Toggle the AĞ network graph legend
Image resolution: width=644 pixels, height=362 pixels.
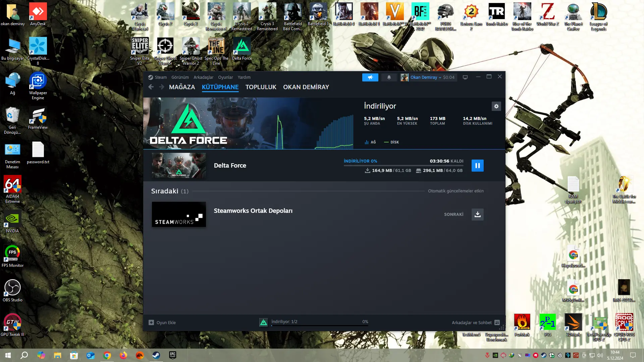tap(370, 142)
